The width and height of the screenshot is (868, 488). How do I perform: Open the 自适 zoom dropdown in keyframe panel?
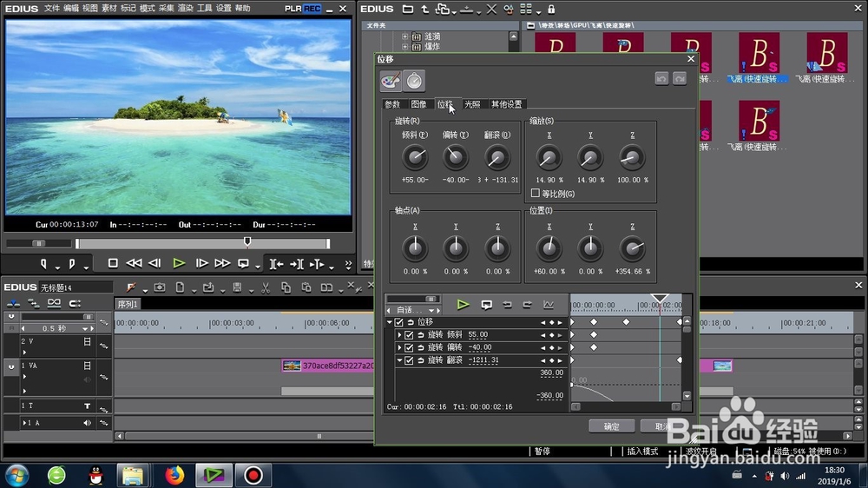[x=431, y=310]
